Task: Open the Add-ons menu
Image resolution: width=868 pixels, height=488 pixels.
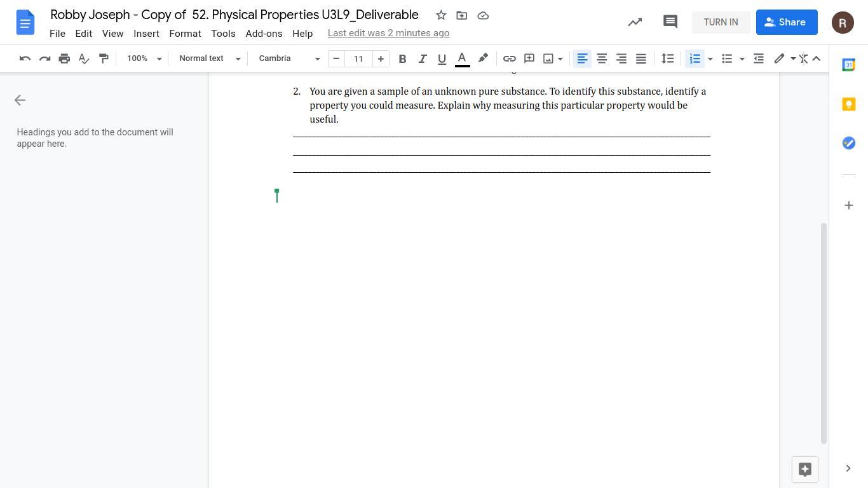Action: [264, 33]
